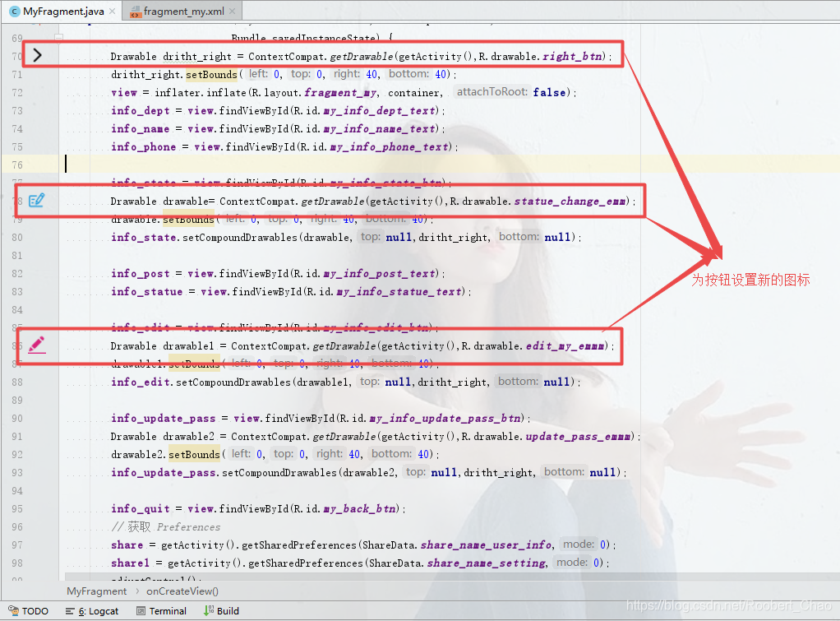Screen dimensions: 840x621
Task: Click the onCreateView() breadcrumb
Action: pos(182,591)
